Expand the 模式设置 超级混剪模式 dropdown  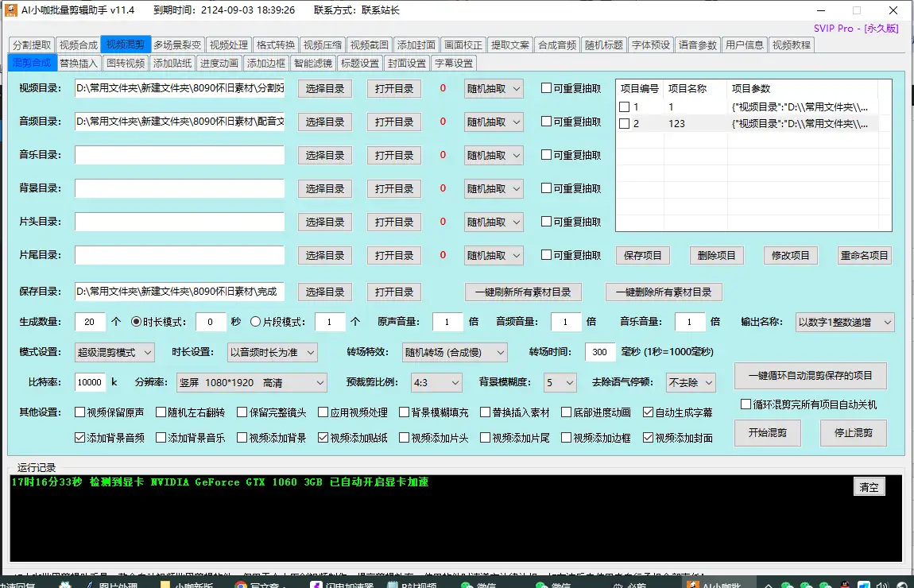(115, 352)
